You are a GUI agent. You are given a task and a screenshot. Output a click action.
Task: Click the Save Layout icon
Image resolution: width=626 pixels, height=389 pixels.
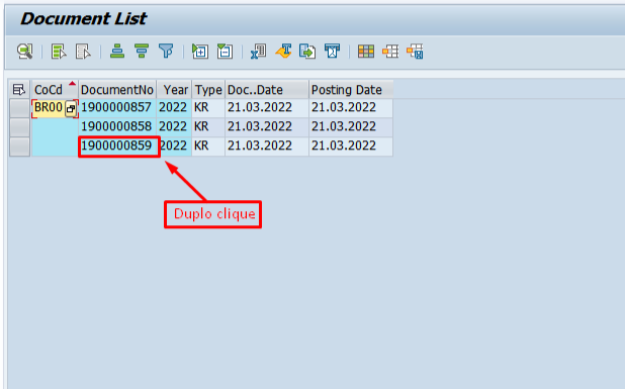415,52
